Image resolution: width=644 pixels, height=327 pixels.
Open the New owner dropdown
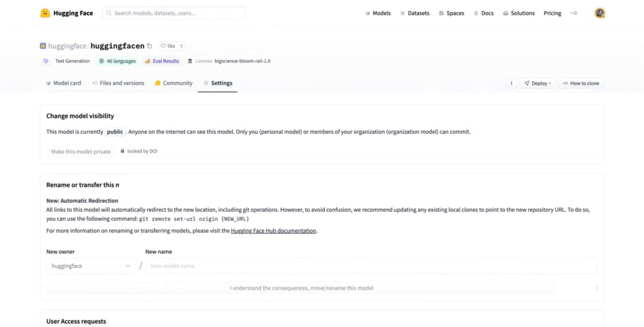click(91, 266)
